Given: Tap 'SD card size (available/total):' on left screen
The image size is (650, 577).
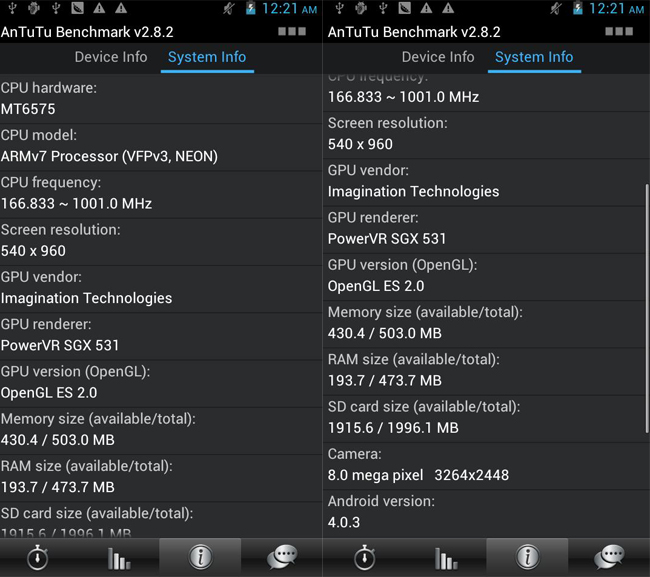Looking at the screenshot, I should (x=97, y=514).
